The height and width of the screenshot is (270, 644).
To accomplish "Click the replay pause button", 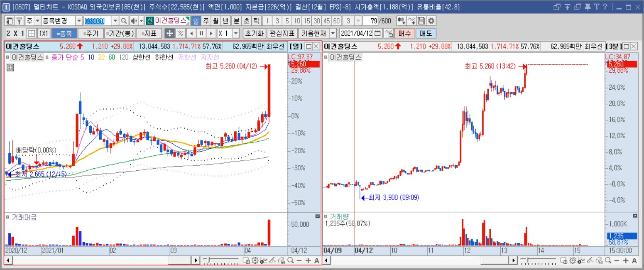I will click(x=201, y=33).
